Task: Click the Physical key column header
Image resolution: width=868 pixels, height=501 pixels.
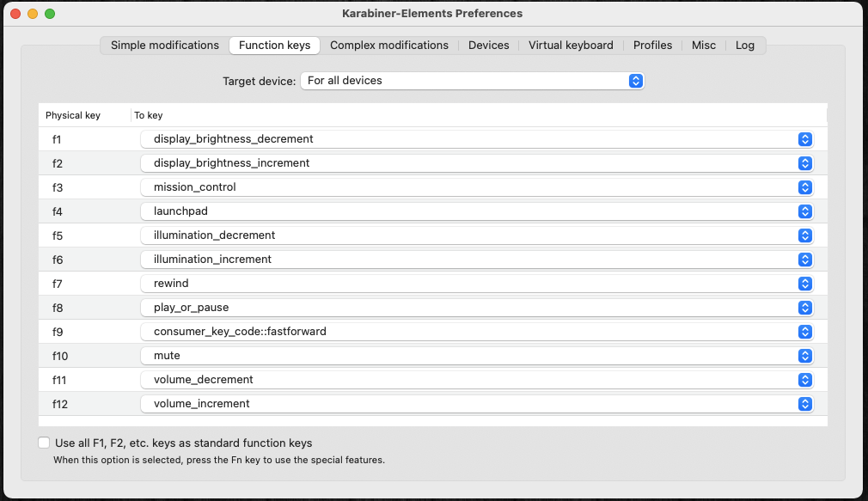Action: pos(73,115)
